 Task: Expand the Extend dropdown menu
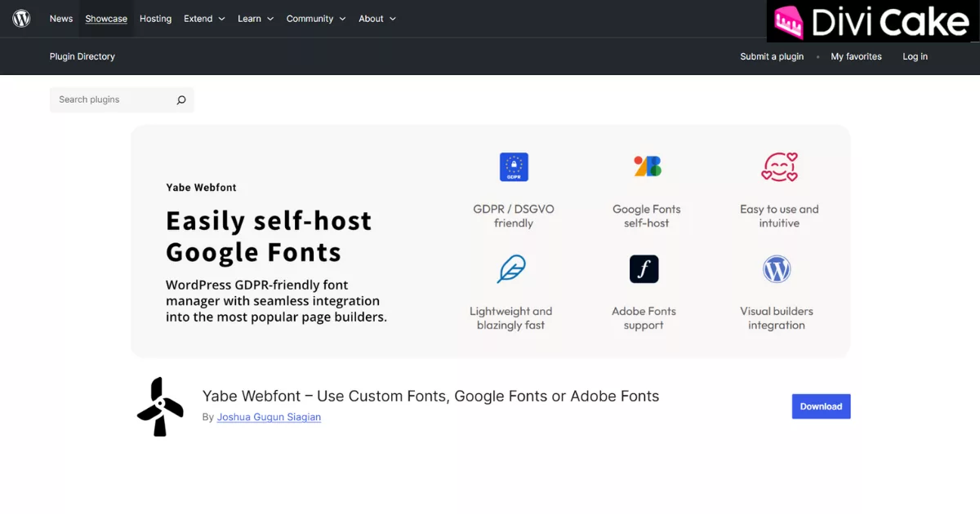click(x=204, y=19)
